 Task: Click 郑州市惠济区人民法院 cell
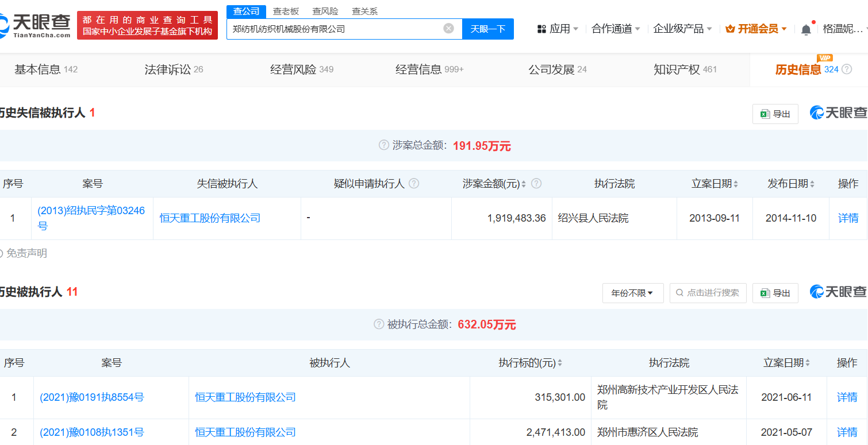click(x=669, y=432)
